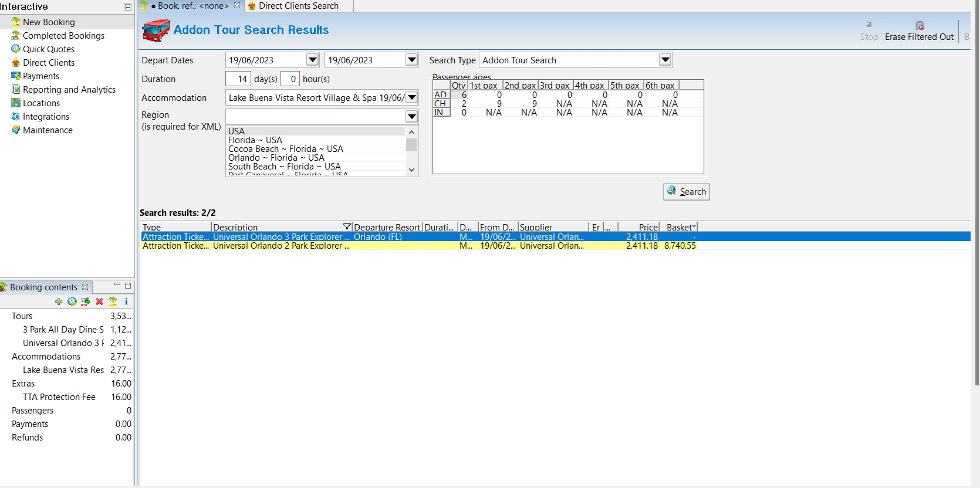This screenshot has height=488, width=980.
Task: Click the filter funnel icon in Description column
Action: 347,227
